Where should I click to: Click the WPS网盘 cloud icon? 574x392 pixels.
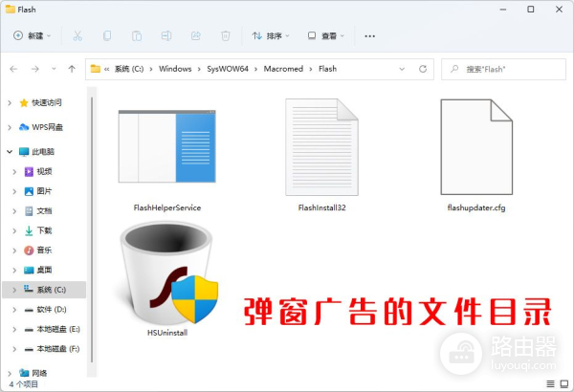click(x=24, y=127)
